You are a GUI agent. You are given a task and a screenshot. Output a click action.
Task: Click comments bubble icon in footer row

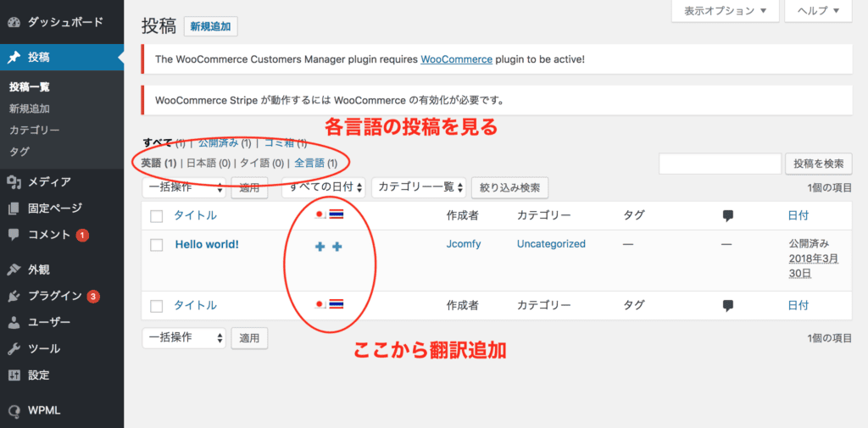click(x=728, y=305)
